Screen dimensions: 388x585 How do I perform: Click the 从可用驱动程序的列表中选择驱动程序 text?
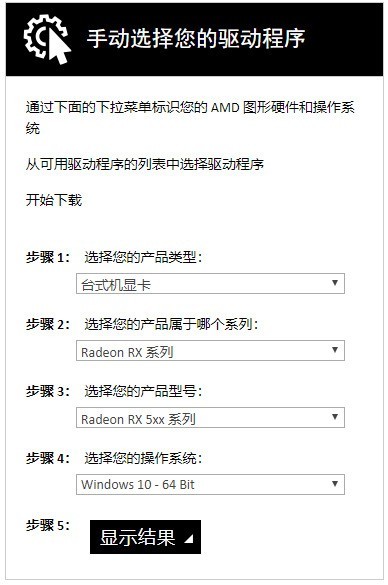(x=145, y=164)
